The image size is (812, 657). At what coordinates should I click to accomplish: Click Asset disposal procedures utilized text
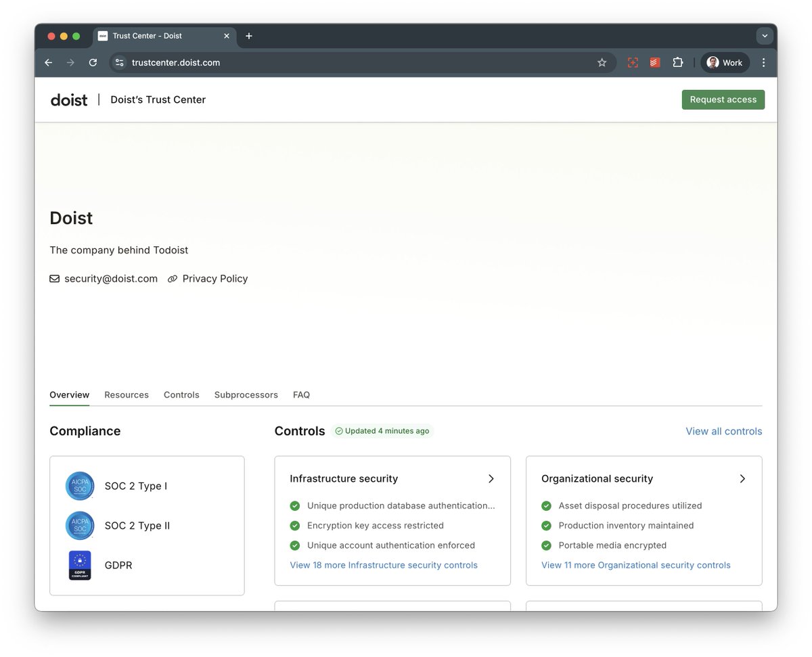tap(630, 505)
